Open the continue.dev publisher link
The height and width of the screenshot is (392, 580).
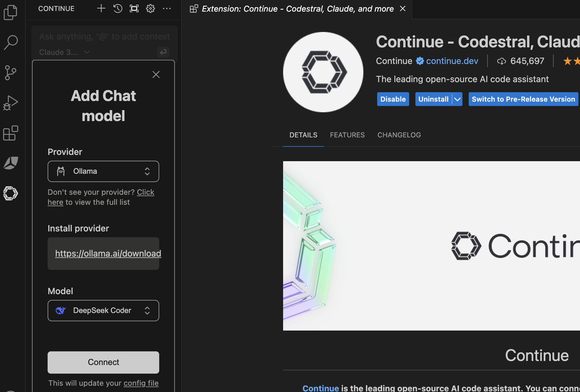click(x=452, y=61)
